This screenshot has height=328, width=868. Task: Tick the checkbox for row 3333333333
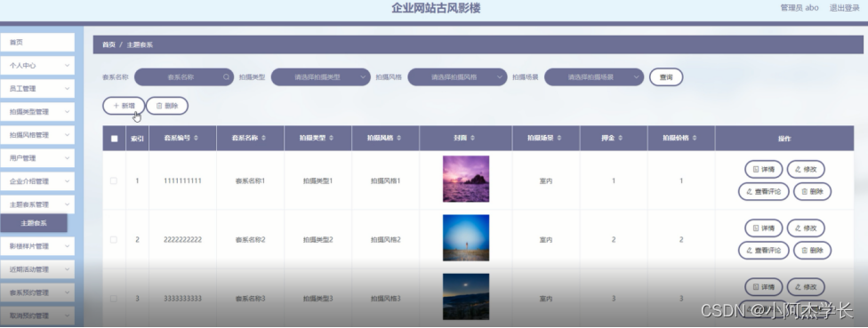coord(114,298)
